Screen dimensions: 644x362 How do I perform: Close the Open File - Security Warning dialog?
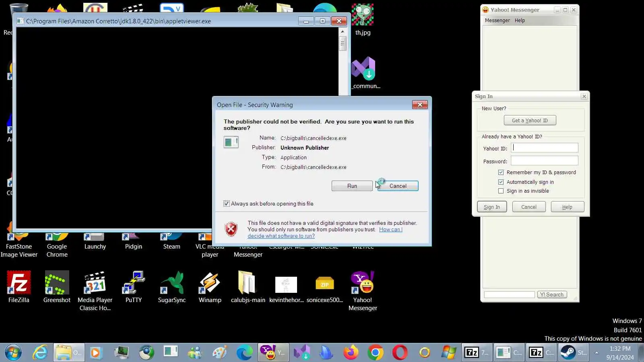pyautogui.click(x=420, y=105)
